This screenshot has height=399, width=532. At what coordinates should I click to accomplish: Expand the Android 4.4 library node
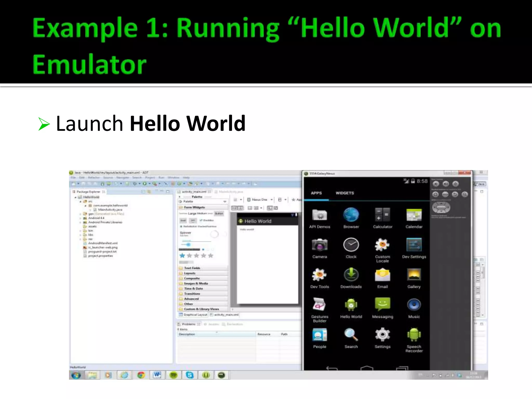pyautogui.click(x=81, y=218)
